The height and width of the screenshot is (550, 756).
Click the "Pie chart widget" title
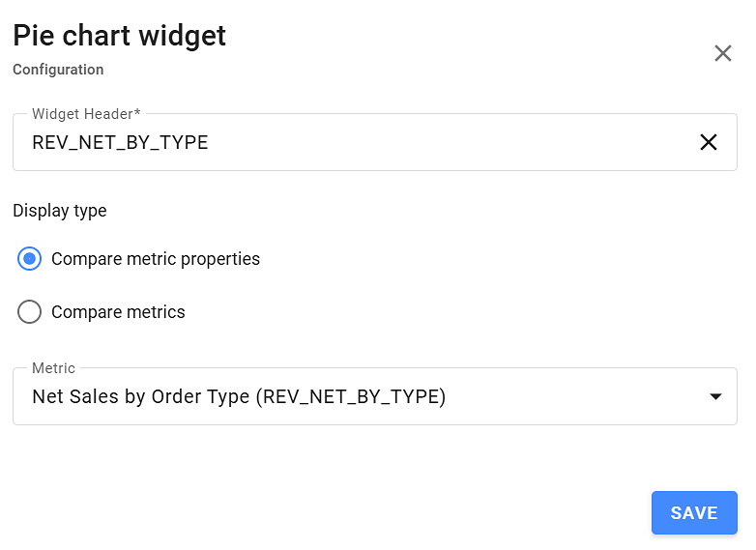[119, 36]
